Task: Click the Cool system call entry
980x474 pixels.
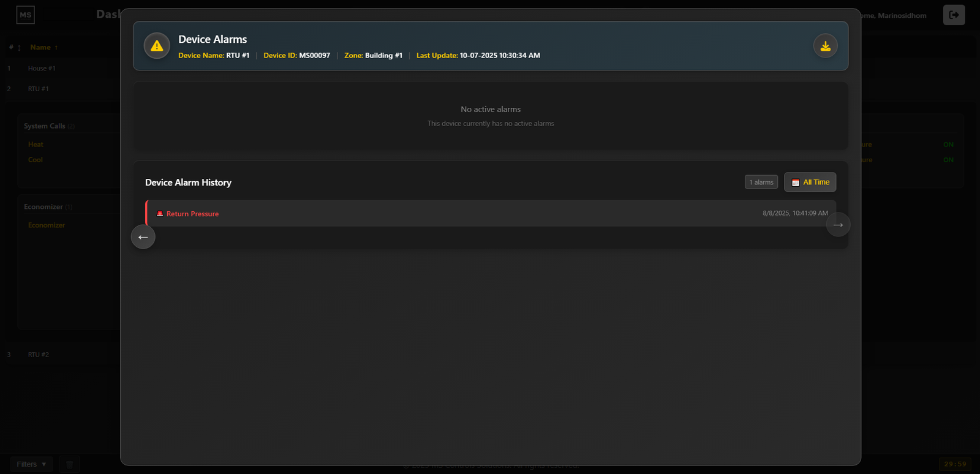Action: (36, 160)
